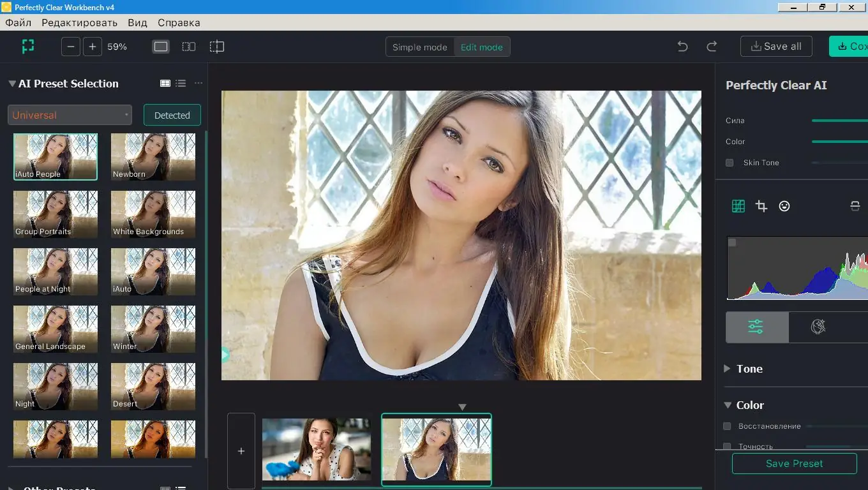Select the Crop tool icon

tap(761, 205)
